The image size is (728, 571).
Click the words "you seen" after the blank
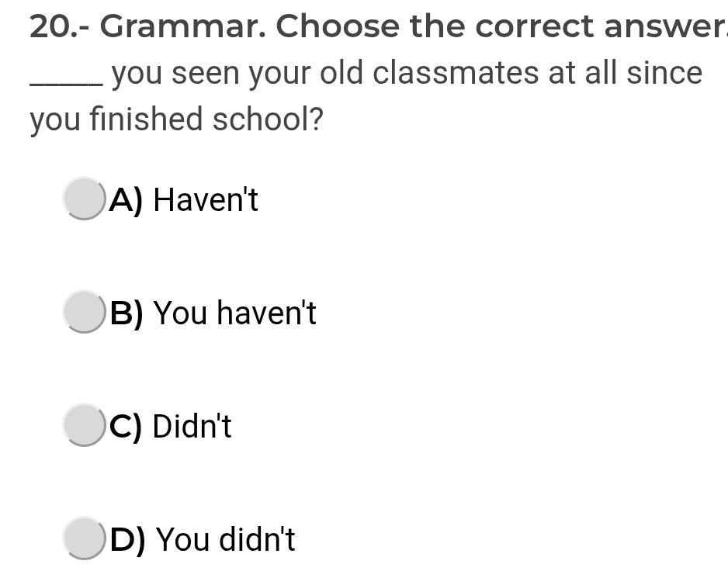point(176,73)
